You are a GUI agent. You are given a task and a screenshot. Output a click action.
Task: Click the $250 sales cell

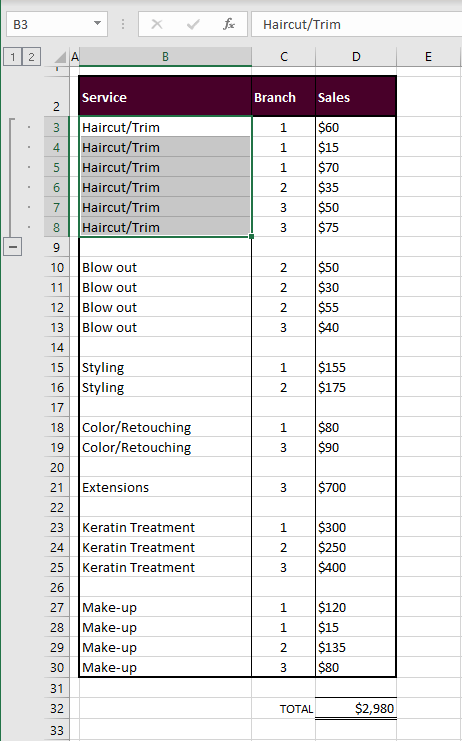pyautogui.click(x=356, y=547)
